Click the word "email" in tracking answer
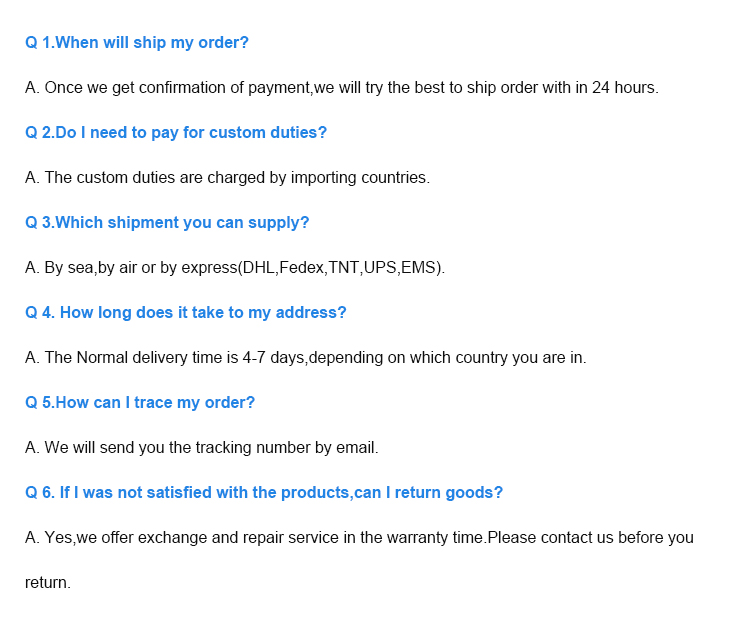Viewport: 750px width, 622px height. coord(356,448)
